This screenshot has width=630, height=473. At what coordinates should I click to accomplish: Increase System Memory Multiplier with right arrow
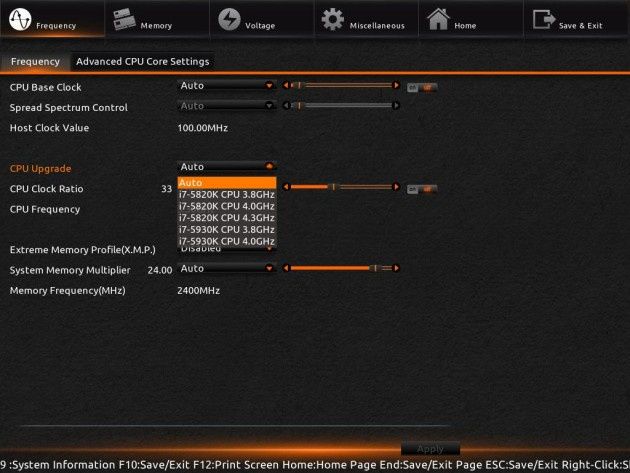pyautogui.click(x=397, y=268)
